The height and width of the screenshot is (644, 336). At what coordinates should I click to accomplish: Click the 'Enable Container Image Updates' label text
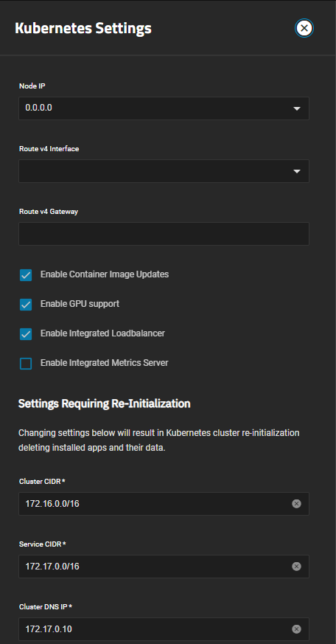click(x=105, y=274)
